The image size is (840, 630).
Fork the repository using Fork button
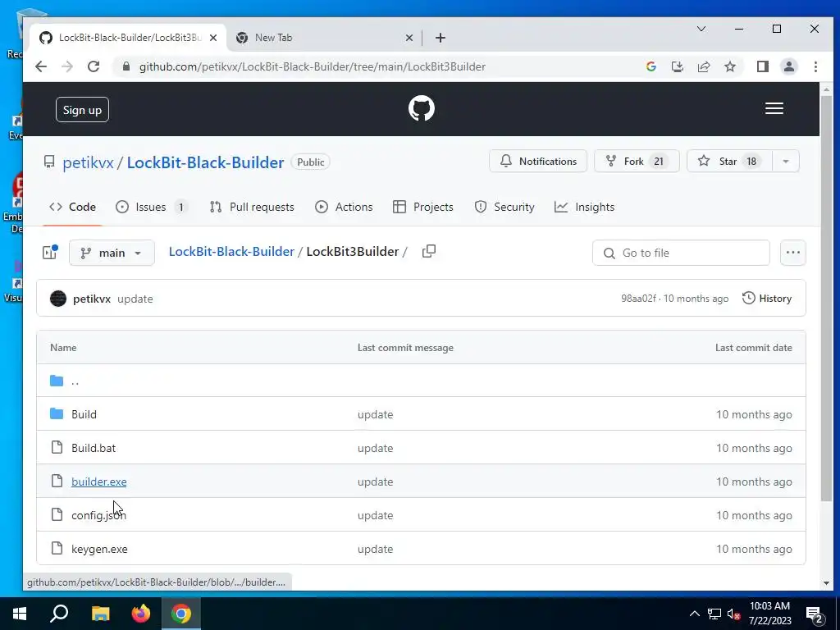point(637,162)
